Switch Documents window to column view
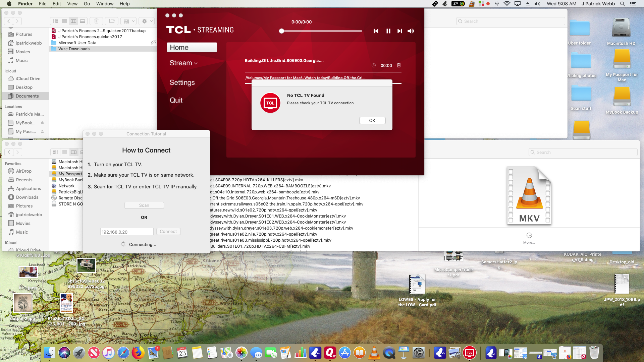The image size is (644, 362). point(73,21)
